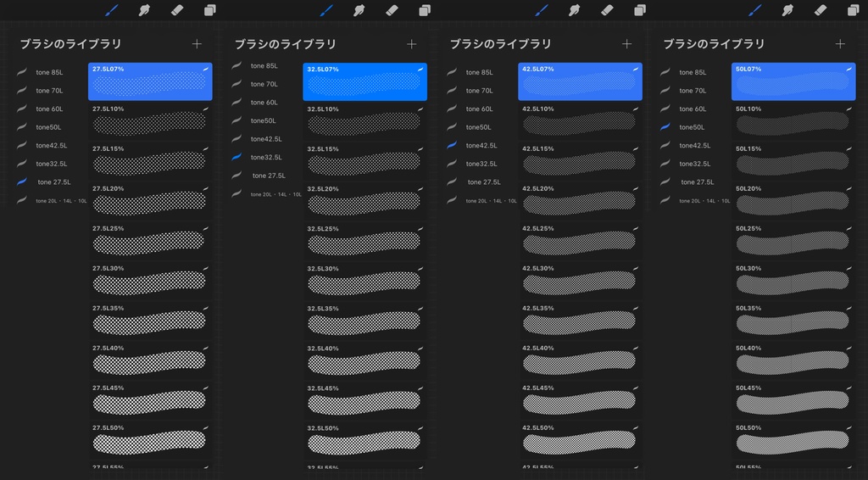
Task: Open the Layers icon above the 42.5L library
Action: coord(640,10)
